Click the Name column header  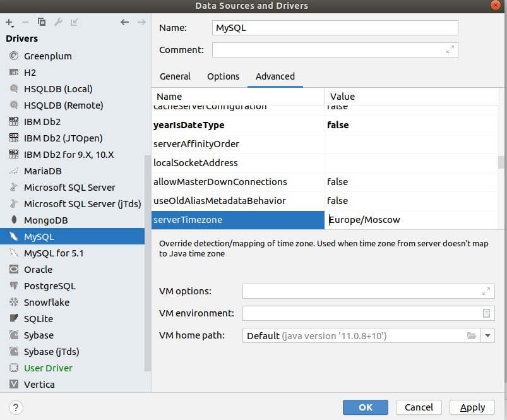(x=238, y=97)
